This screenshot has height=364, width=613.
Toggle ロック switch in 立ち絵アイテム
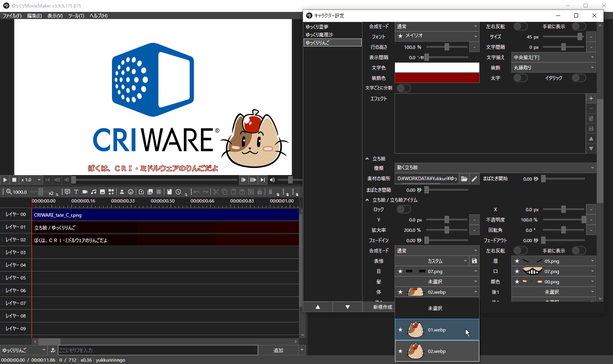(404, 209)
